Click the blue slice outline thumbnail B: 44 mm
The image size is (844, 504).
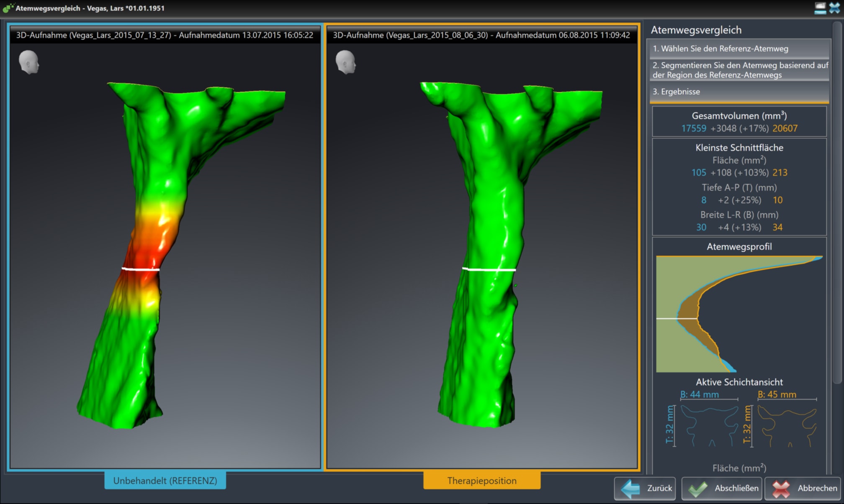pos(709,426)
